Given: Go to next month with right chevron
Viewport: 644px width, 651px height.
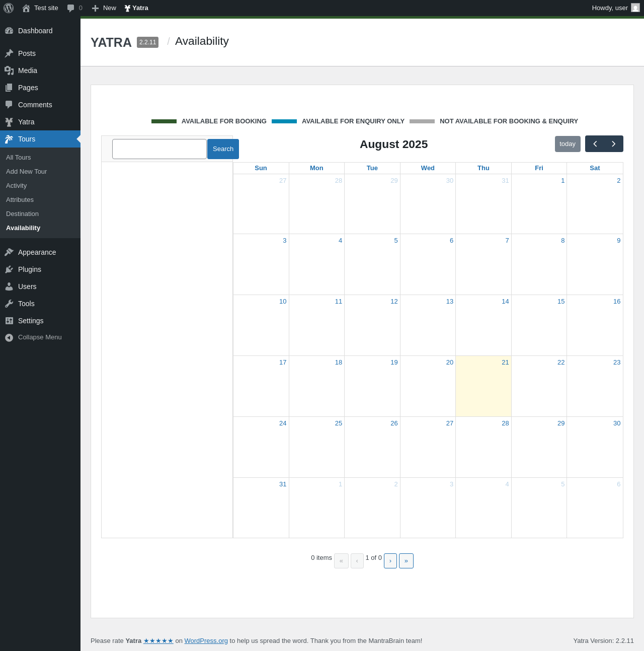Looking at the screenshot, I should click(x=614, y=144).
